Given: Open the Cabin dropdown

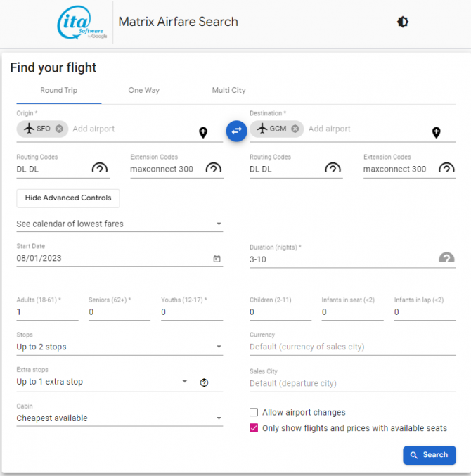Looking at the screenshot, I should tap(120, 418).
